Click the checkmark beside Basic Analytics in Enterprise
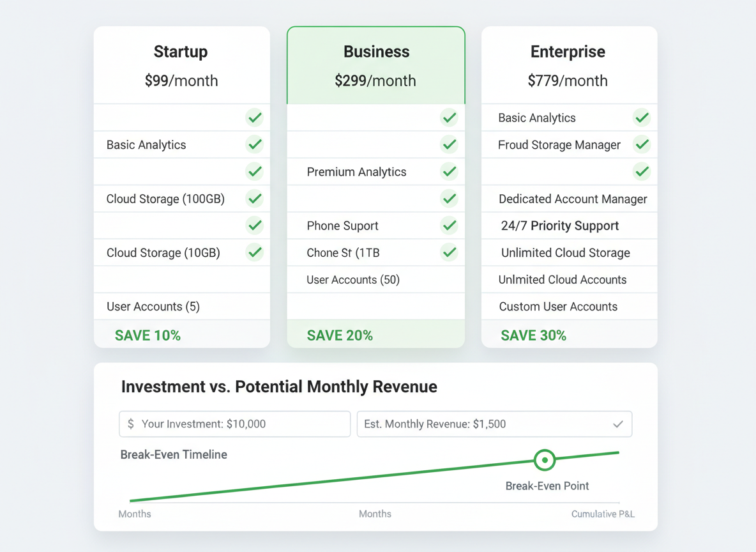 point(642,118)
